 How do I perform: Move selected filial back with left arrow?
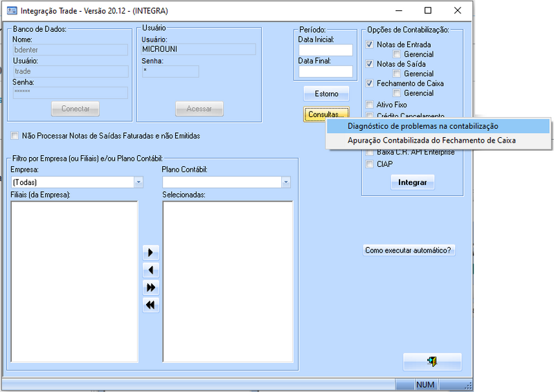(151, 270)
